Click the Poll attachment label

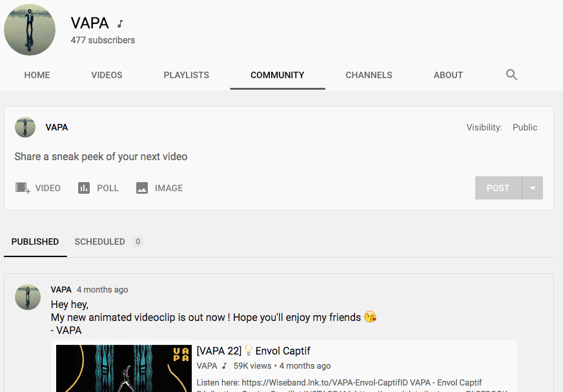pos(108,188)
